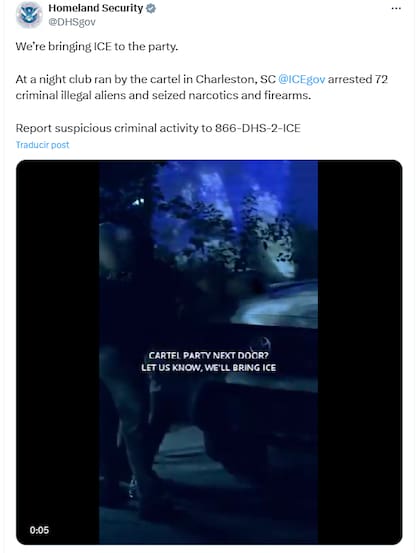
Task: Click the blue verified badge icon
Action: (151, 8)
